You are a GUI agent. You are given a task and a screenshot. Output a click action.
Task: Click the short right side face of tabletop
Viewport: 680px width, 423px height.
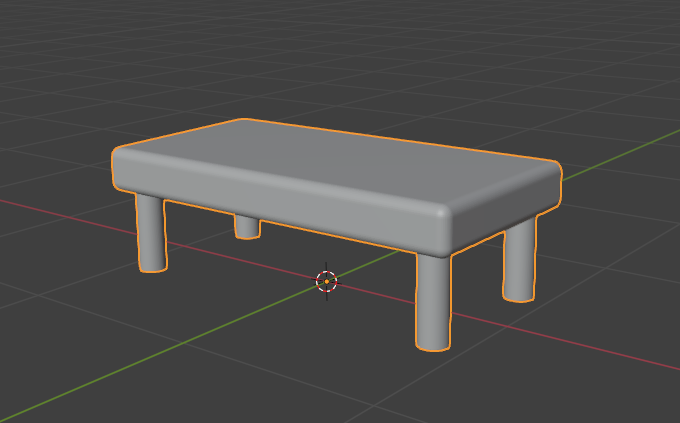[510, 208]
